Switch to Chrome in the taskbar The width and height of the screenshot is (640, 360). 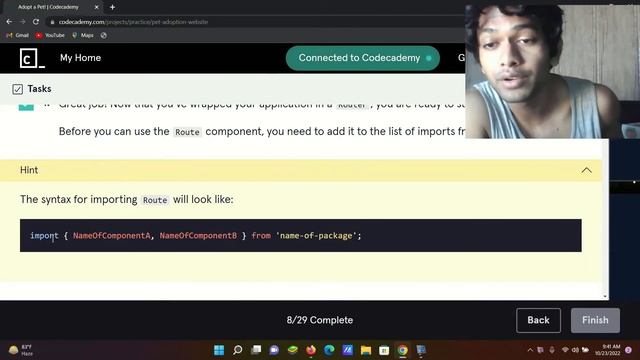click(402, 350)
